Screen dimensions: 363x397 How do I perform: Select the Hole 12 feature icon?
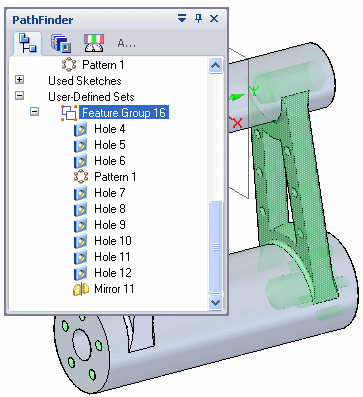pyautogui.click(x=80, y=273)
